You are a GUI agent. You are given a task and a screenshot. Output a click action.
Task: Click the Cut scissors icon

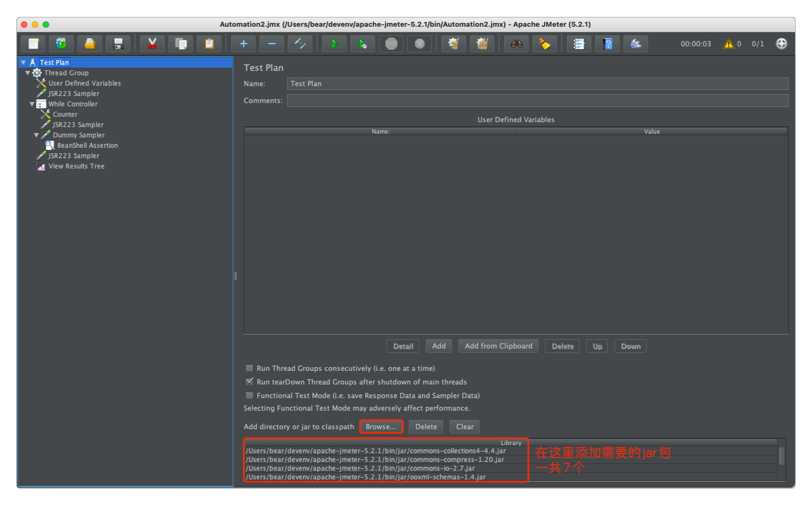[153, 44]
